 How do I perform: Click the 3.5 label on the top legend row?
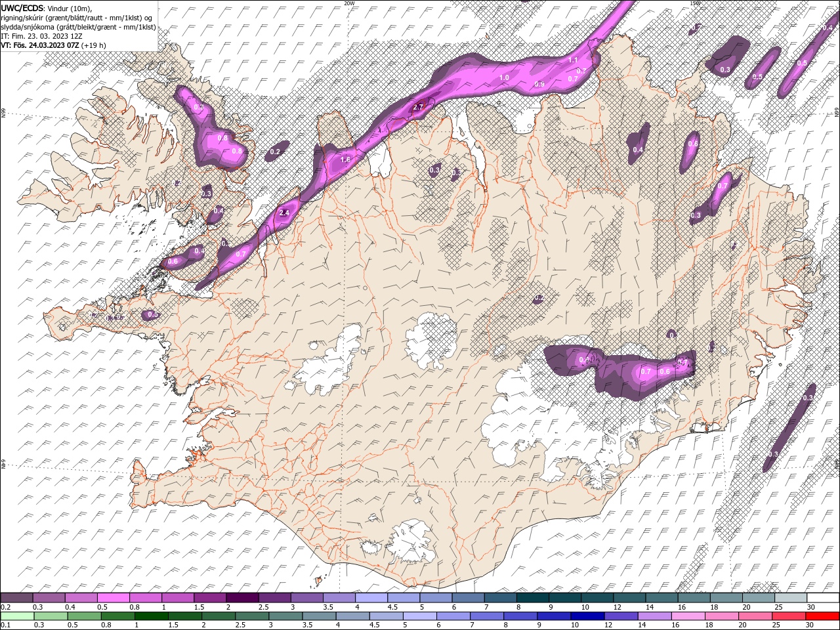328,607
